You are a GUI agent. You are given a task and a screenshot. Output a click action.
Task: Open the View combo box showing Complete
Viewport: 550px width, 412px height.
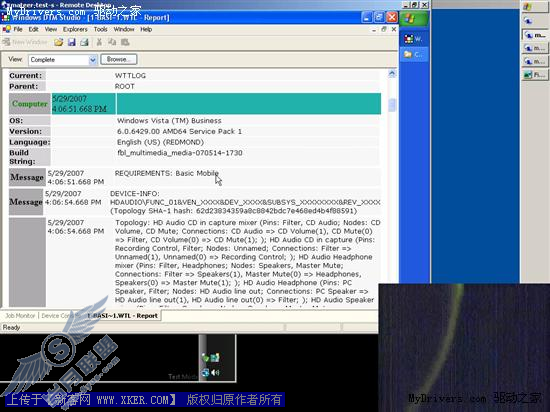63,60
